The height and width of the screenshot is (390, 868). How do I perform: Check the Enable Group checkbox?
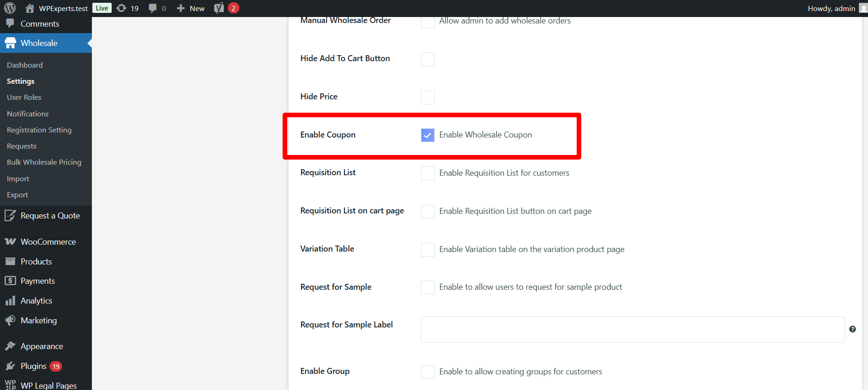(428, 372)
